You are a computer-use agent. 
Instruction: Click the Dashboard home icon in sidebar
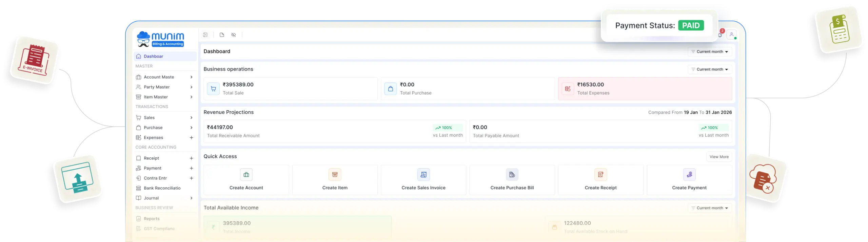(x=138, y=57)
